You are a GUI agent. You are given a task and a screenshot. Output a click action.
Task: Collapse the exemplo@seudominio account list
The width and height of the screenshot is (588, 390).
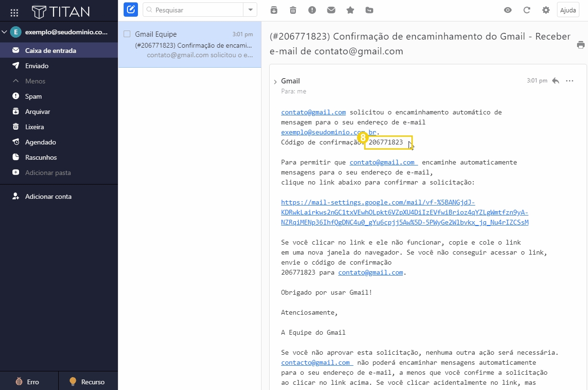(x=4, y=31)
